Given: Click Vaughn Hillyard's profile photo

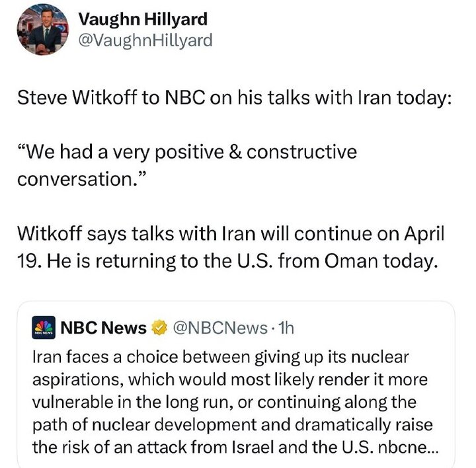Looking at the screenshot, I should coord(43,29).
